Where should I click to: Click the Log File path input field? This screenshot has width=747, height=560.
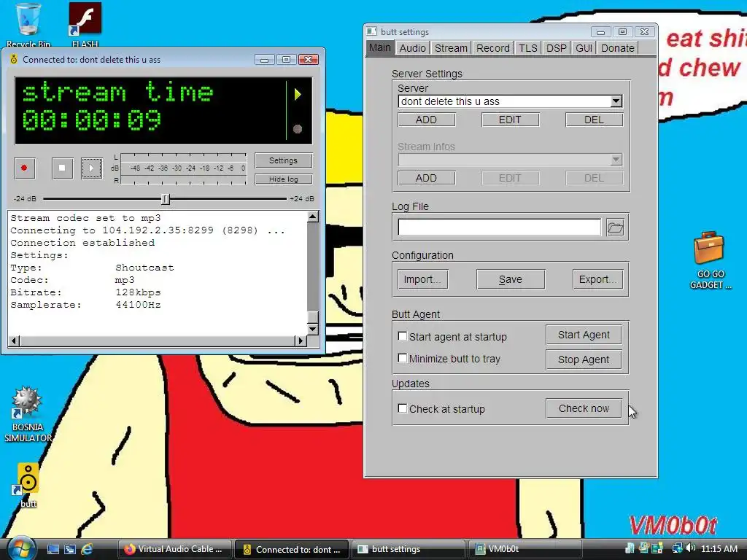point(499,227)
